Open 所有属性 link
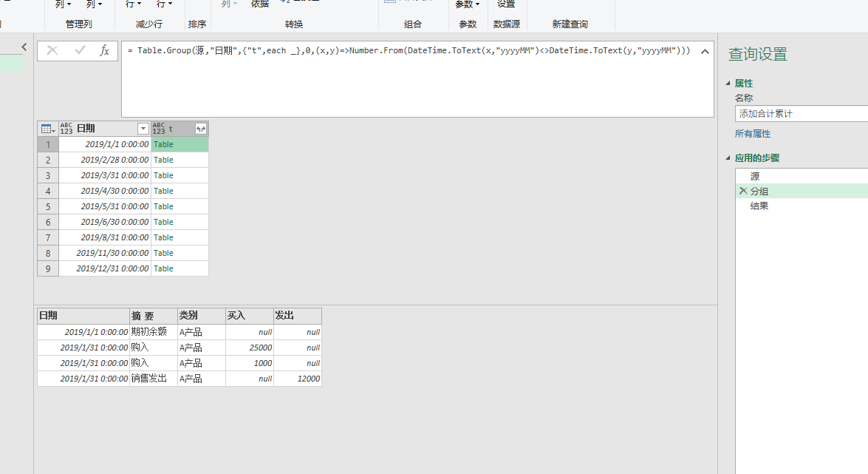The height and width of the screenshot is (474, 868). click(753, 133)
